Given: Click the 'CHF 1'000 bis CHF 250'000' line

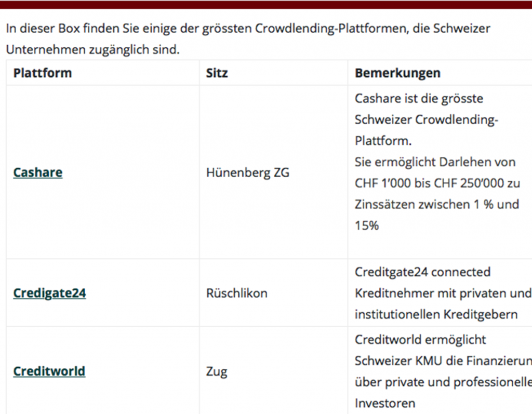Looking at the screenshot, I should tap(437, 183).
